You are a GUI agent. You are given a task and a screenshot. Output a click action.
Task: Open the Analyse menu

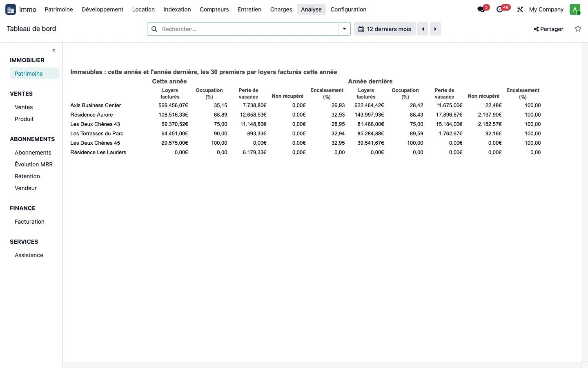coord(311,9)
